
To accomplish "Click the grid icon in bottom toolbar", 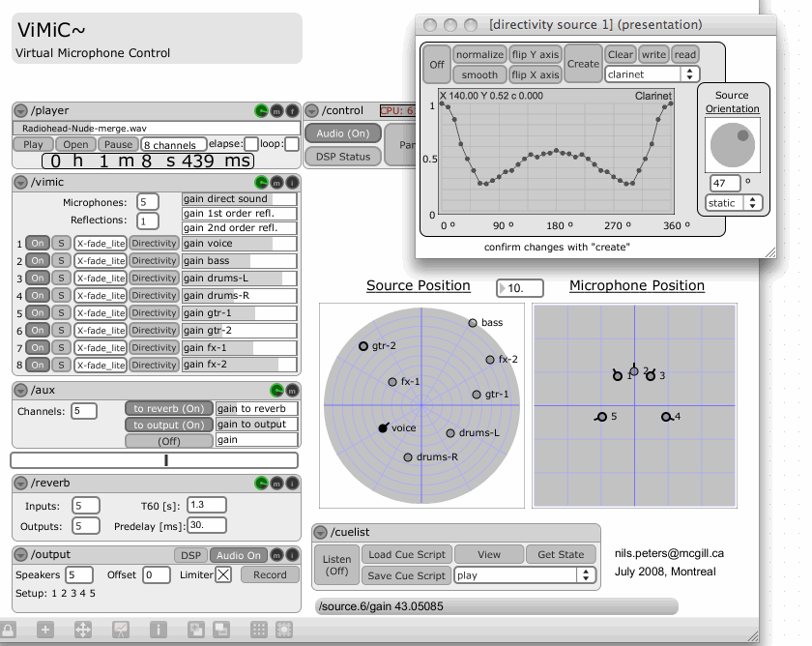I will point(259,630).
